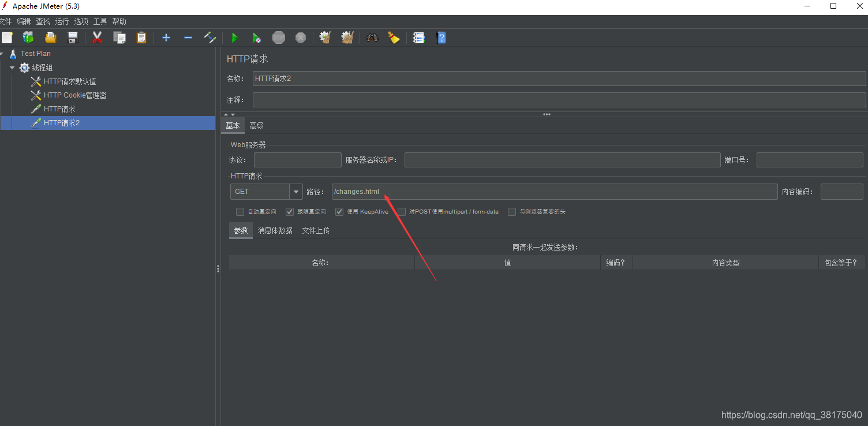
Task: Click the Clear (gear and broom) icon
Action: pyautogui.click(x=325, y=38)
